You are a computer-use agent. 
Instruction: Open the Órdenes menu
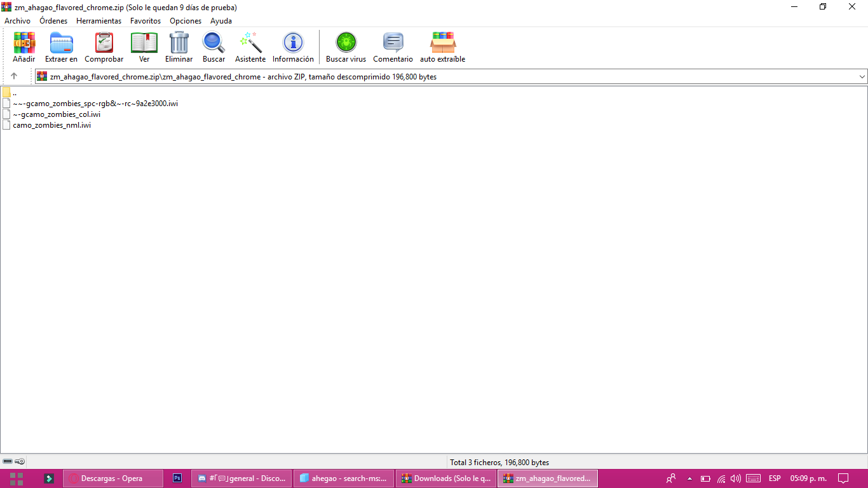(53, 21)
